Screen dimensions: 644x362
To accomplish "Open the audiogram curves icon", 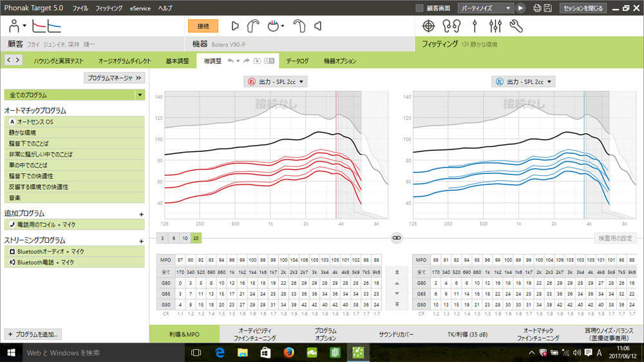I will [46, 26].
